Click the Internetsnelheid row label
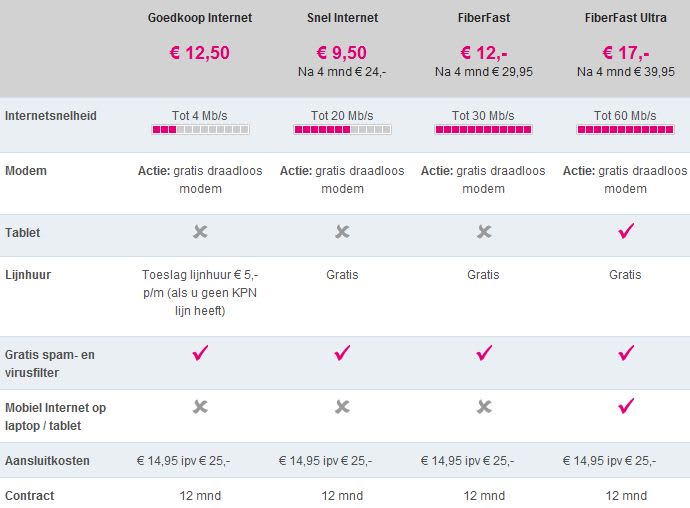This screenshot has width=690, height=508. point(51,116)
